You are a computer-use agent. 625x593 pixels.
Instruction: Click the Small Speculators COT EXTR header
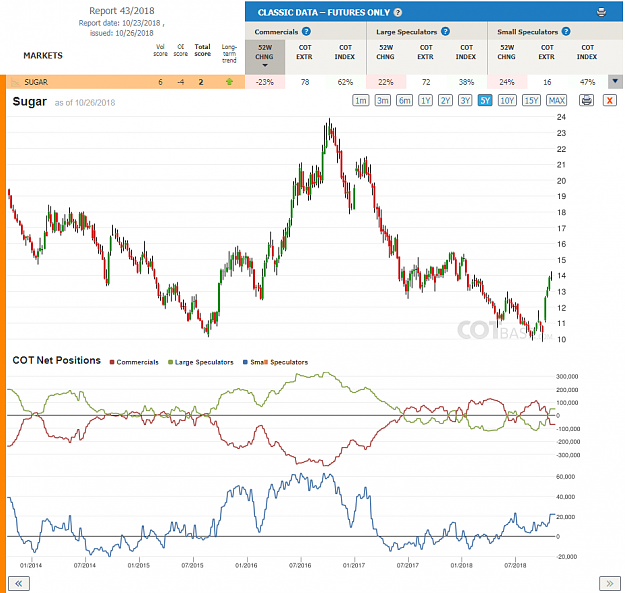point(547,52)
